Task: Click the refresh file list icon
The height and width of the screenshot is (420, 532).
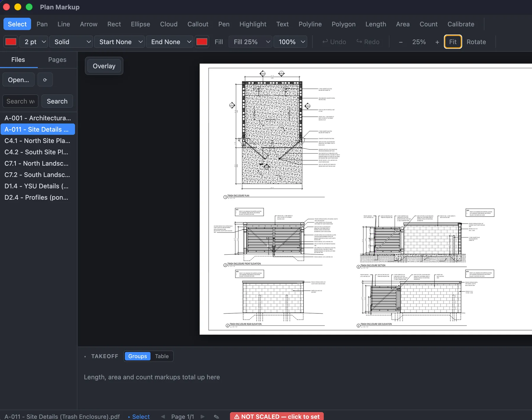Action: coord(45,80)
